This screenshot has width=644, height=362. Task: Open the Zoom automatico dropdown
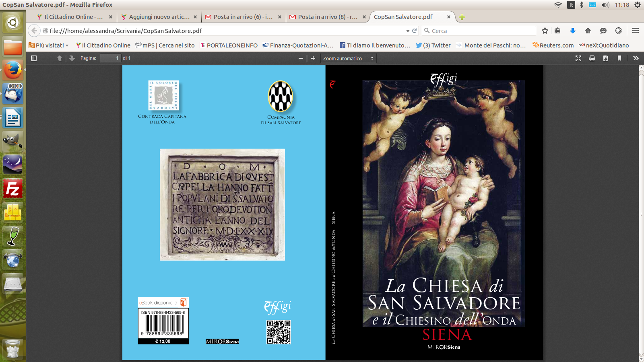(x=348, y=58)
